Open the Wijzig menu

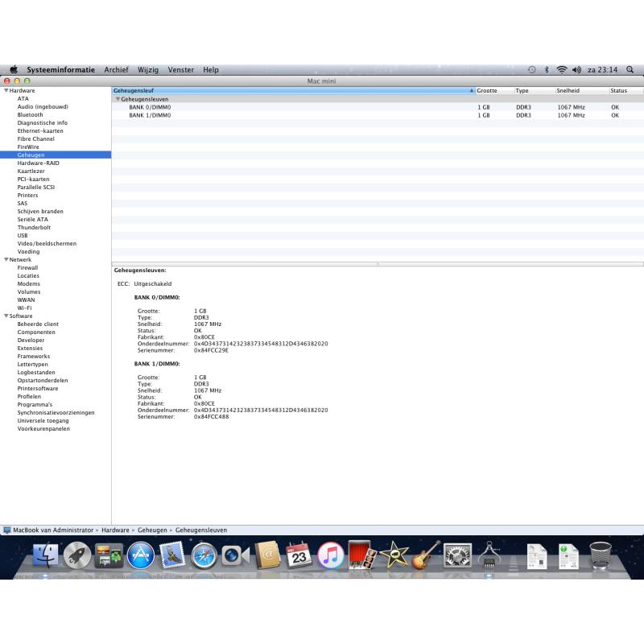click(148, 70)
